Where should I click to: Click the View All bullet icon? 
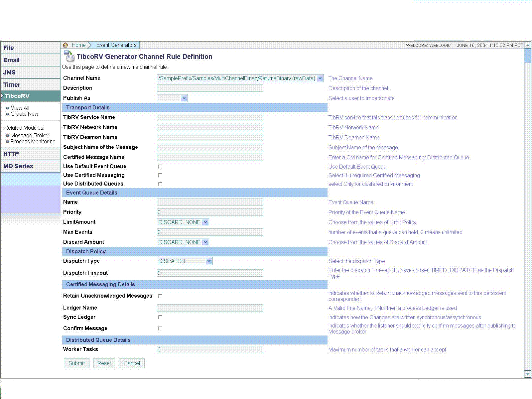(8, 108)
